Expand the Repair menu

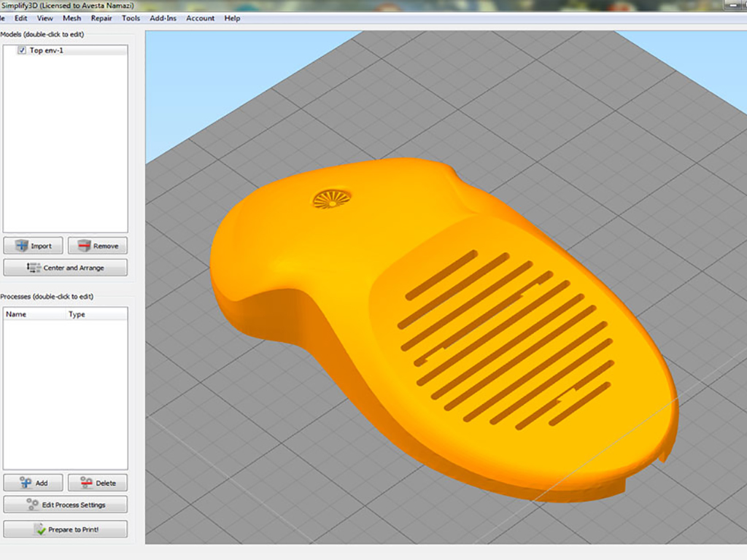click(101, 18)
